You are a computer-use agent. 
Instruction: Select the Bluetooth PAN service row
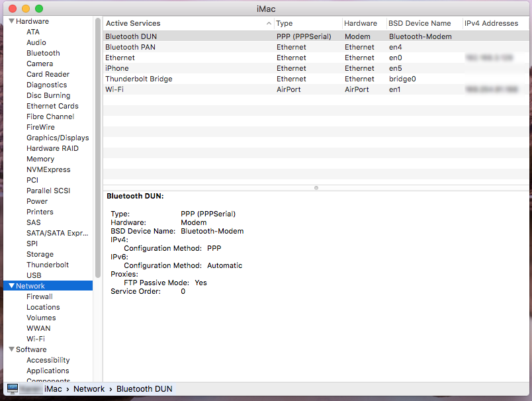pos(165,47)
